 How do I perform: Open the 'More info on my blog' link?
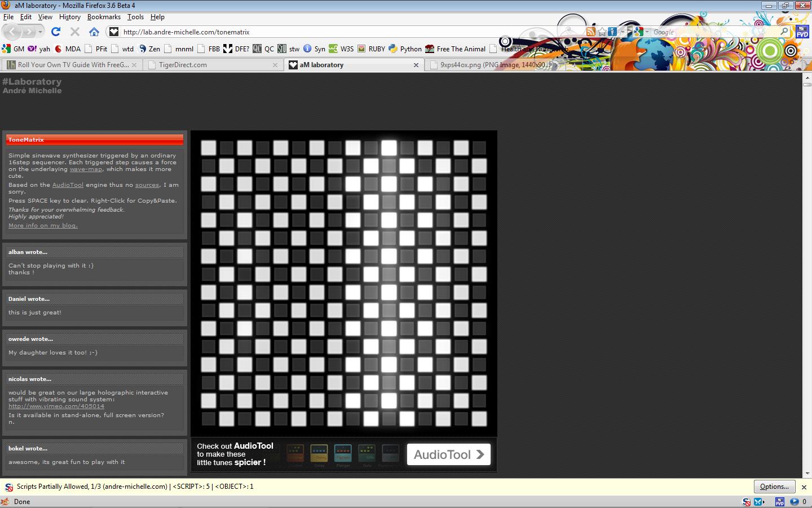pos(43,226)
